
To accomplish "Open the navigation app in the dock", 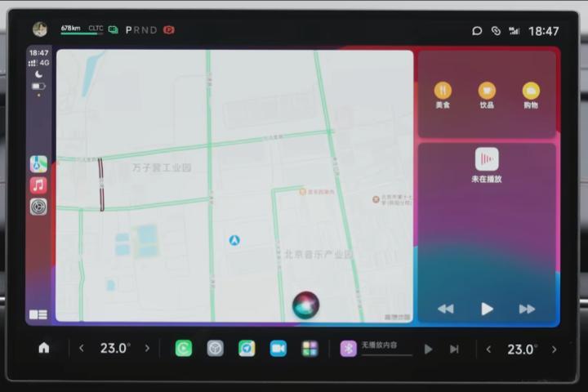I will coord(247,349).
